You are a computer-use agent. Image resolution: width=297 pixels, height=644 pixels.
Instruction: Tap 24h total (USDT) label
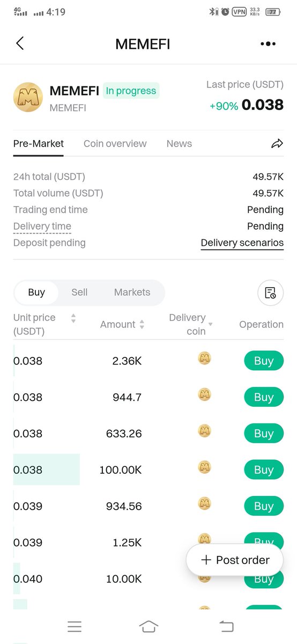coord(49,177)
